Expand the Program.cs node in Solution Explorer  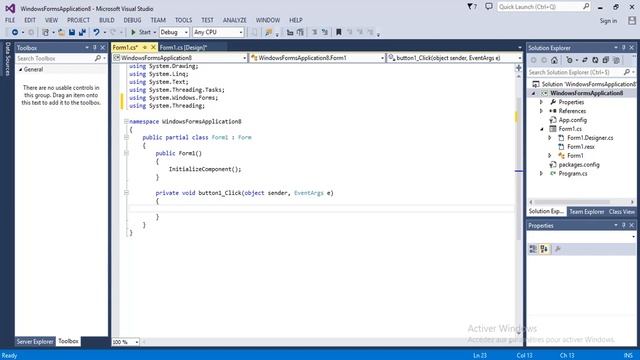tap(542, 173)
